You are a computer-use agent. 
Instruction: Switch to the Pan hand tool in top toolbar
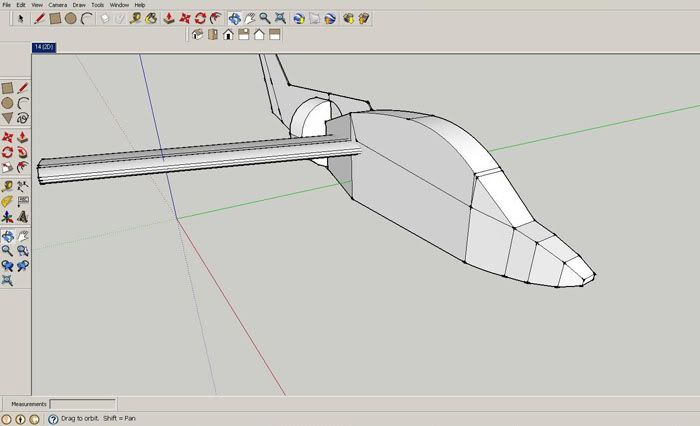(x=250, y=19)
